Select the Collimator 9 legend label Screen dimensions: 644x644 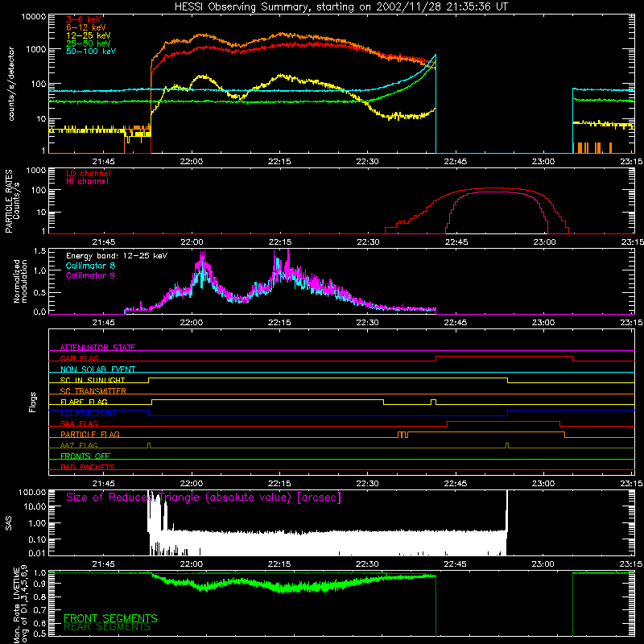pos(90,275)
